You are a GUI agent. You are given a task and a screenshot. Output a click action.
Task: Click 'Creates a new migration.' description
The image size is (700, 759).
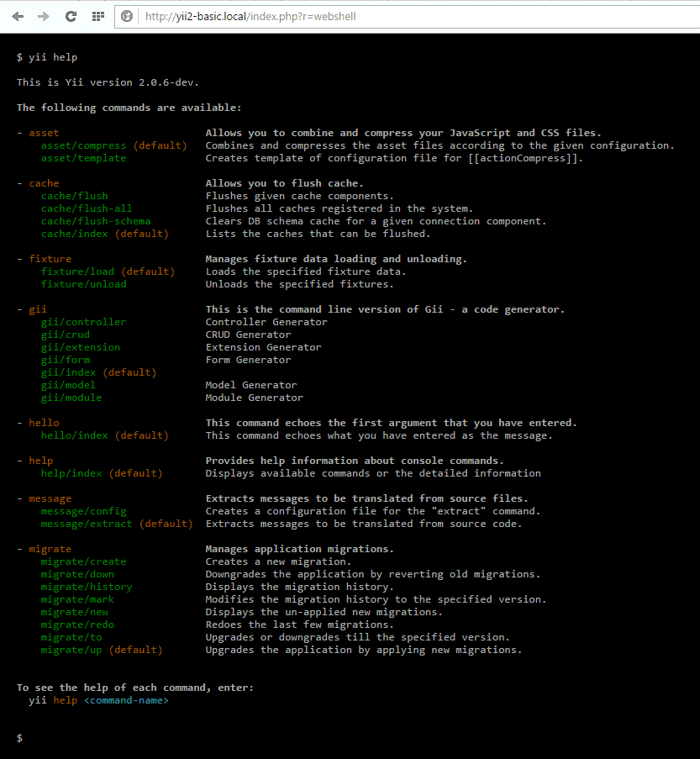pyautogui.click(x=278, y=561)
